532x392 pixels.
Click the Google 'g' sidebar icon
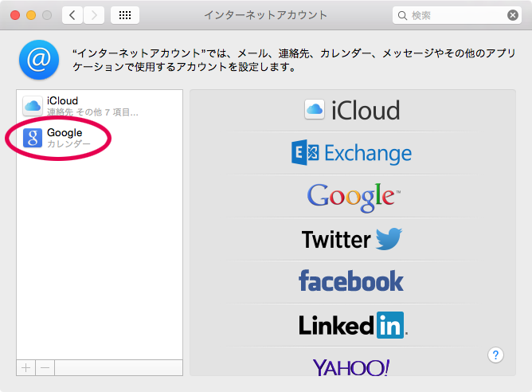(33, 138)
